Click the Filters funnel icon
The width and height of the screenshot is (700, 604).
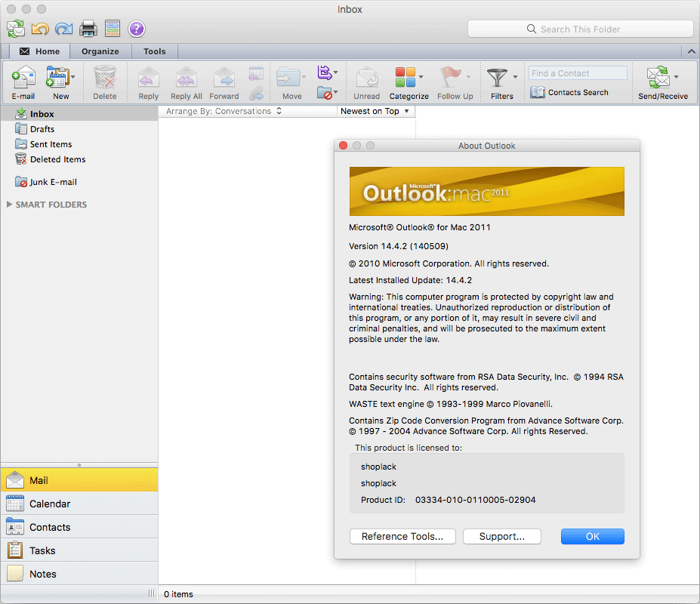(497, 78)
